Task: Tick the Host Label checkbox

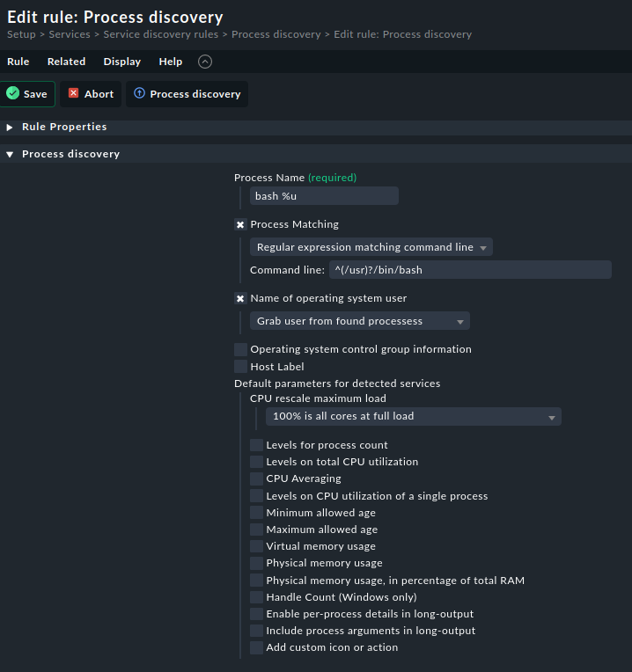Action: click(x=240, y=367)
